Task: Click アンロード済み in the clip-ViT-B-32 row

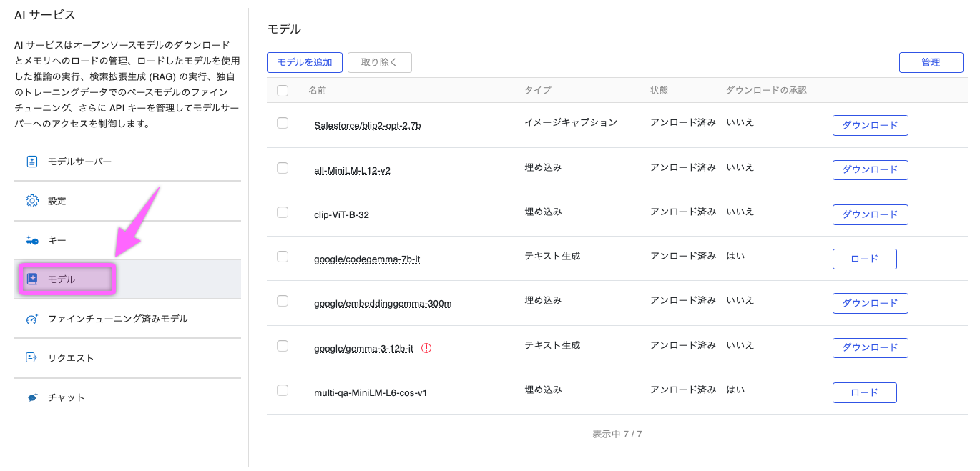Action: coord(683,212)
